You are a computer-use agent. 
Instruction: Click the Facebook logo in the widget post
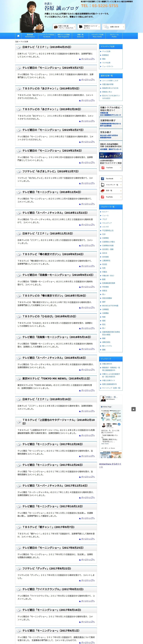(x=119, y=425)
